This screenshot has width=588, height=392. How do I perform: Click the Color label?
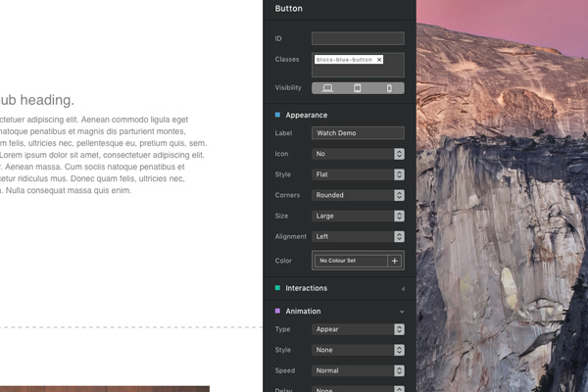pos(283,261)
